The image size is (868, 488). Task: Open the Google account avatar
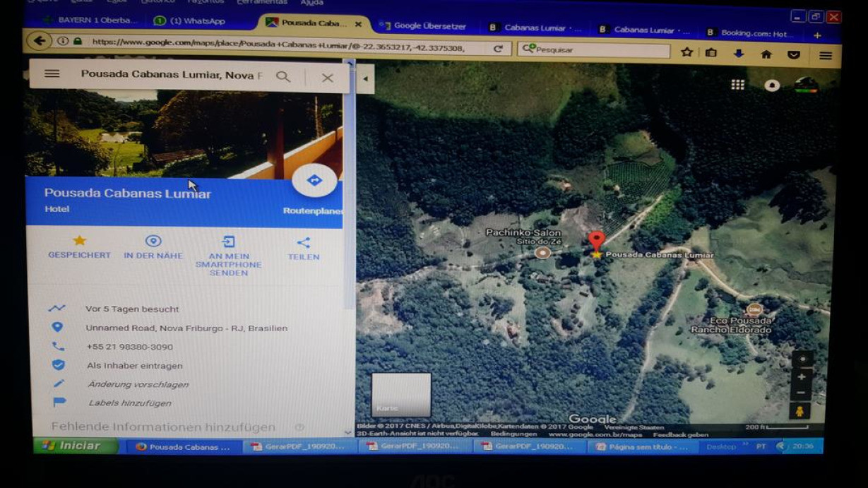click(x=806, y=85)
